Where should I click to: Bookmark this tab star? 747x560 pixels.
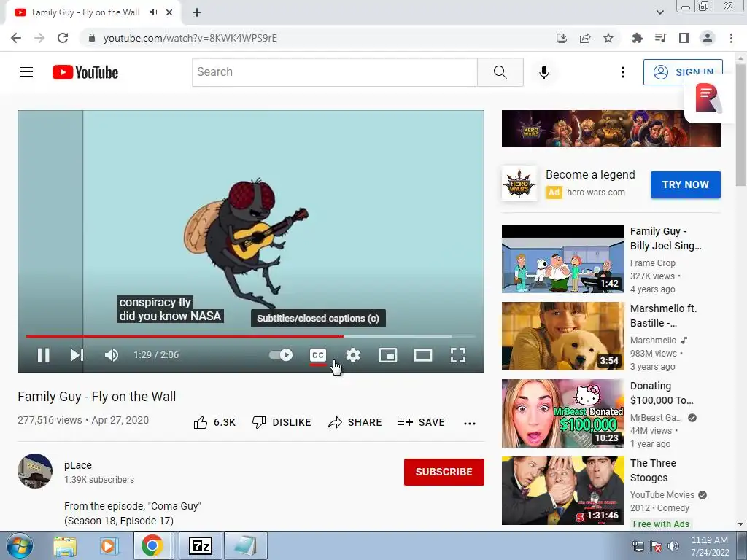608,38
